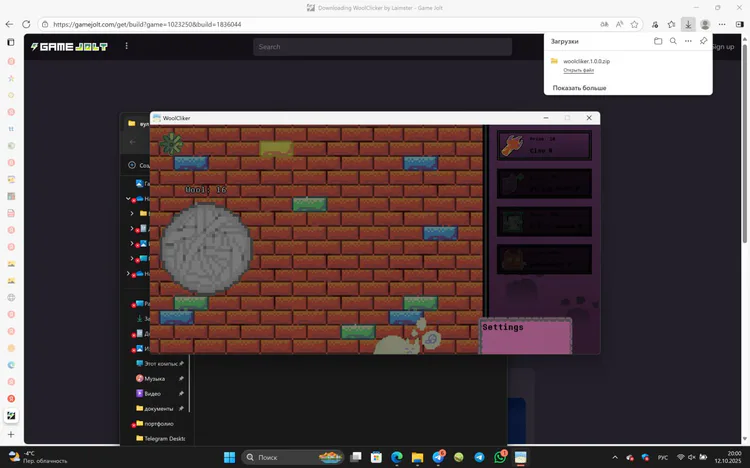Open документы folder in Explorer sidebar

[158, 409]
